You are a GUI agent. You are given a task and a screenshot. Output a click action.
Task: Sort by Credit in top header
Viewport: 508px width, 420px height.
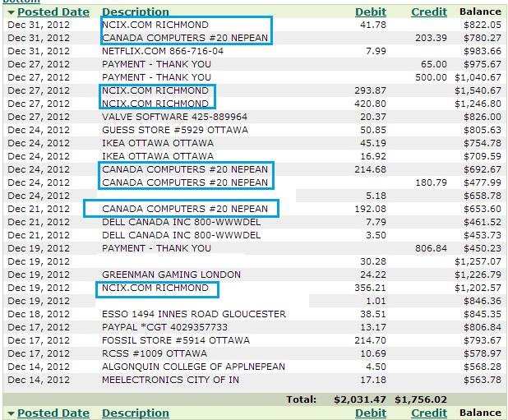tap(429, 12)
